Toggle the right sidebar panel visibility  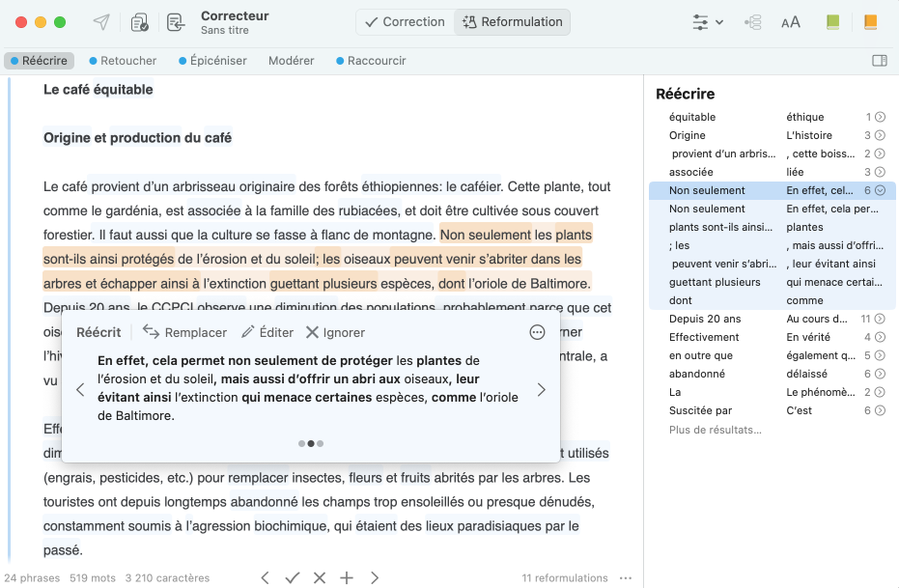click(x=879, y=61)
